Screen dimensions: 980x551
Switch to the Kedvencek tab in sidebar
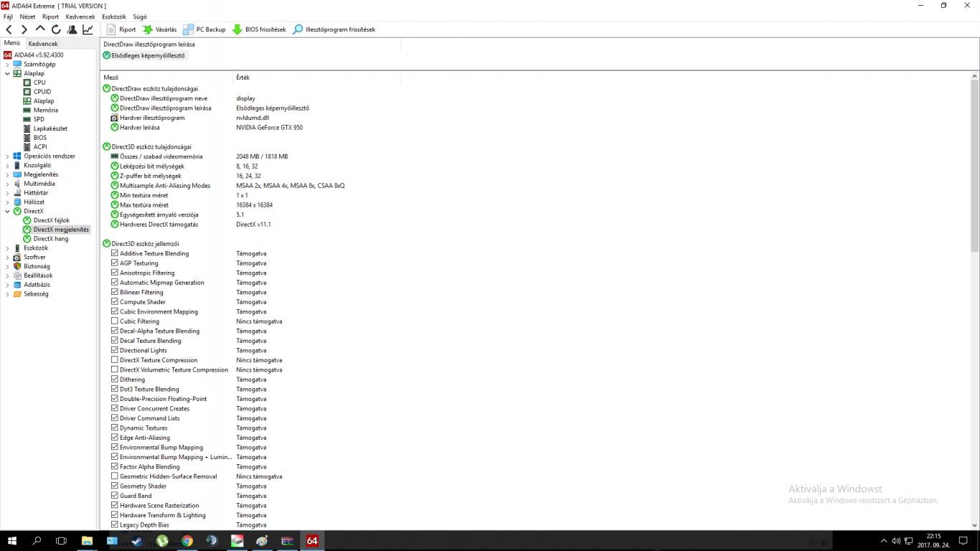point(43,44)
